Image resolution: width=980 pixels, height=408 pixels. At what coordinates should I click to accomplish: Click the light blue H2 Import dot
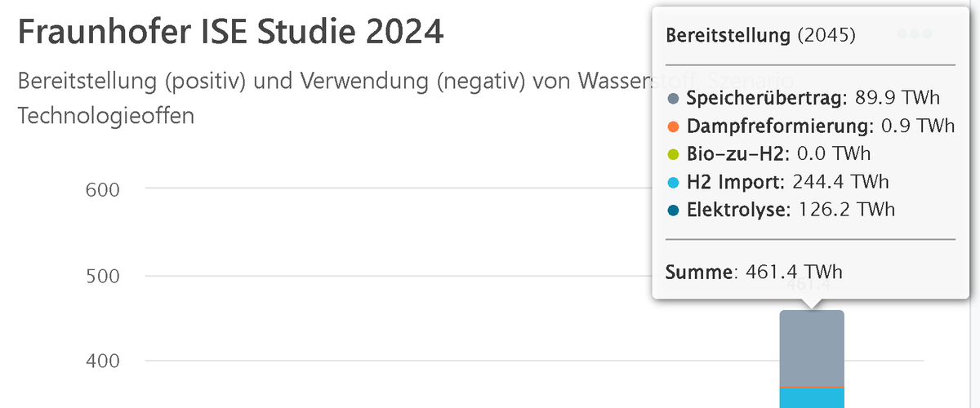pyautogui.click(x=674, y=182)
